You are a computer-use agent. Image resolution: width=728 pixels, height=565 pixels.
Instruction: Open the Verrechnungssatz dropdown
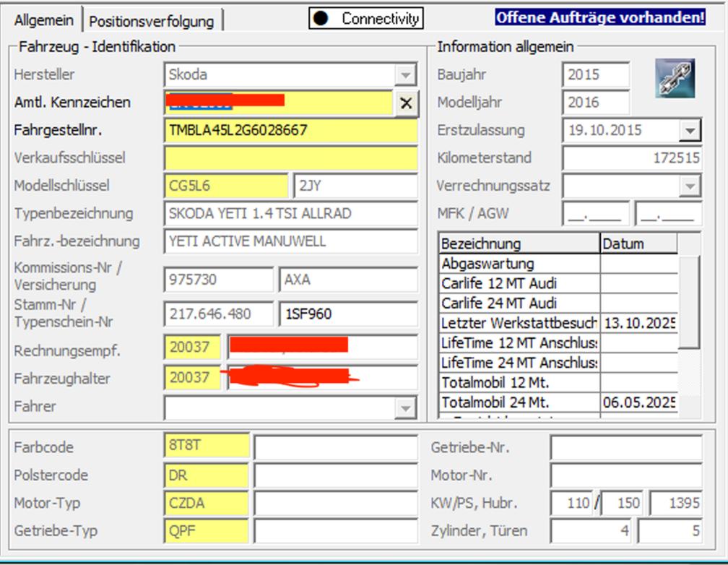click(690, 186)
